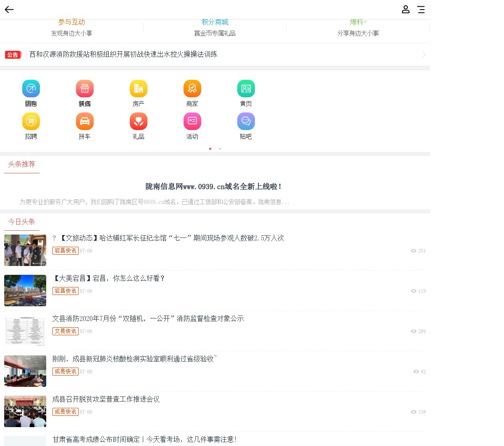
Task: Go back with the left arrow icon
Action: click(x=9, y=9)
